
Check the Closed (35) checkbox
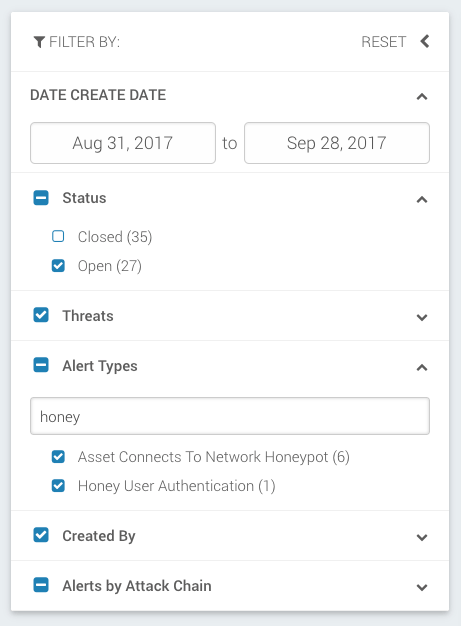click(x=58, y=236)
